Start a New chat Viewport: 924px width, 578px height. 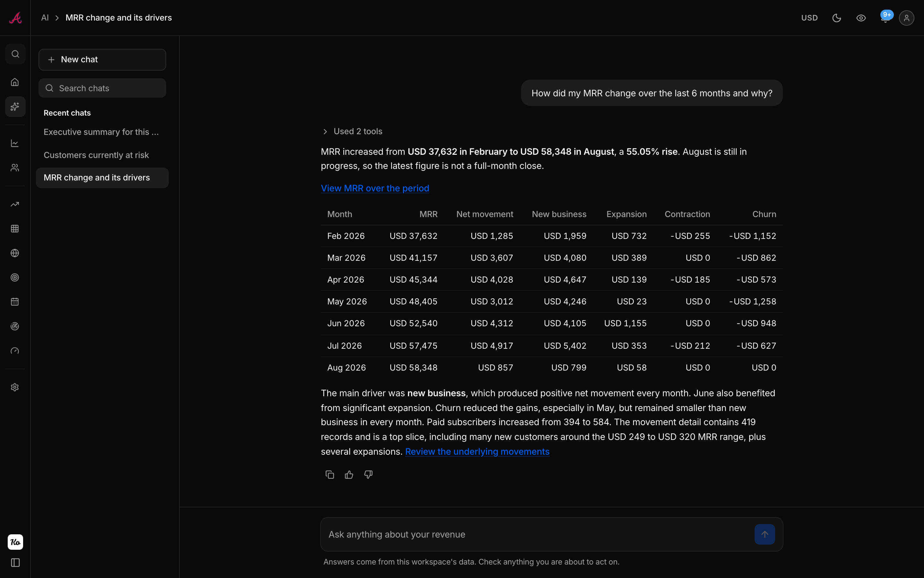pyautogui.click(x=102, y=60)
